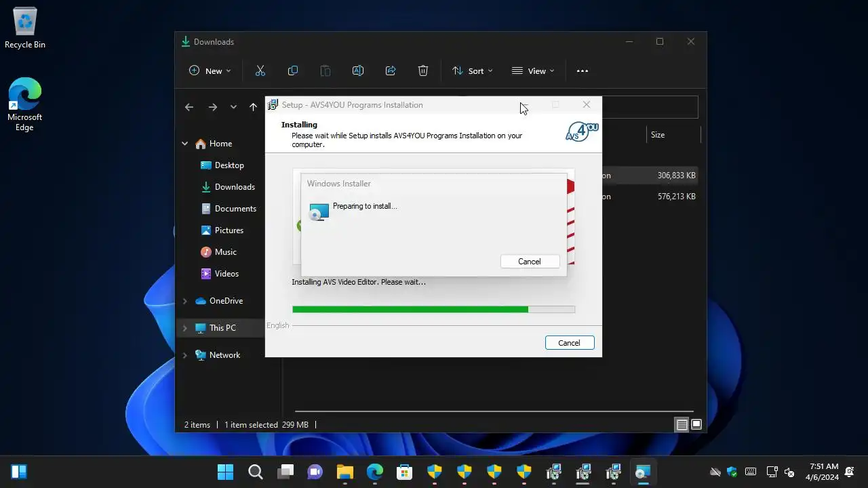Launch Microsoft Store from the taskbar
Viewport: 868px width, 488px height.
click(405, 472)
